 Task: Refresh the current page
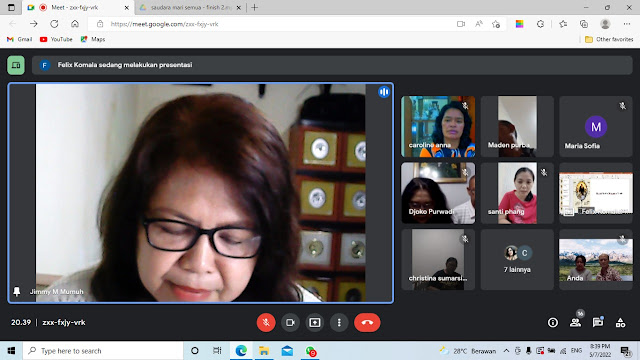[x=54, y=24]
